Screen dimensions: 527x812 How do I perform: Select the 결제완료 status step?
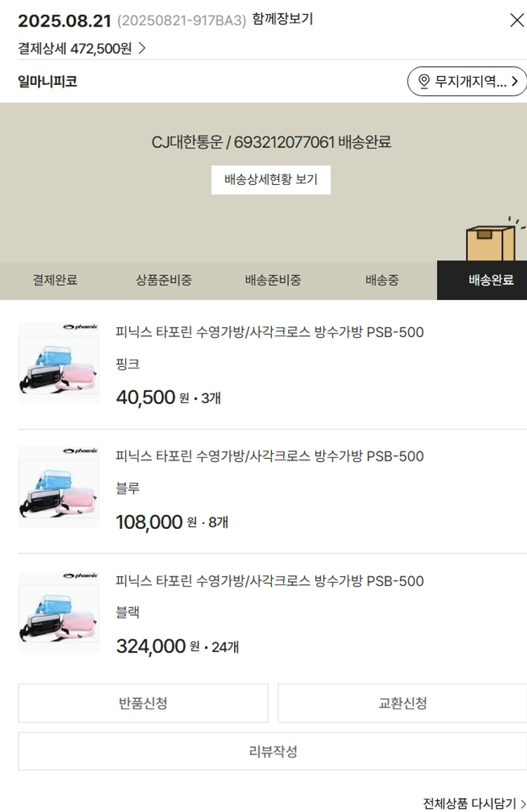55,280
